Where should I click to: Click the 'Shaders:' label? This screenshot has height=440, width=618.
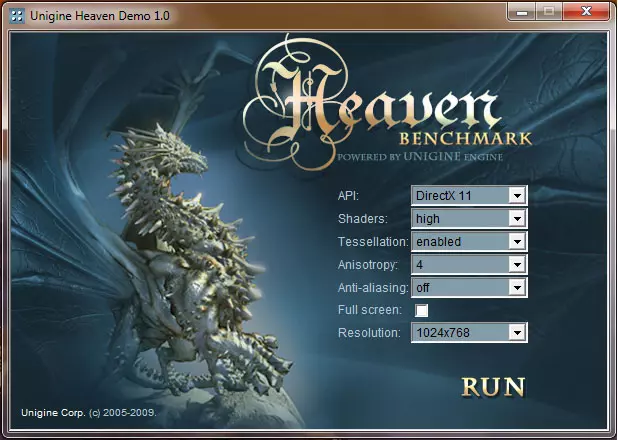coord(363,218)
